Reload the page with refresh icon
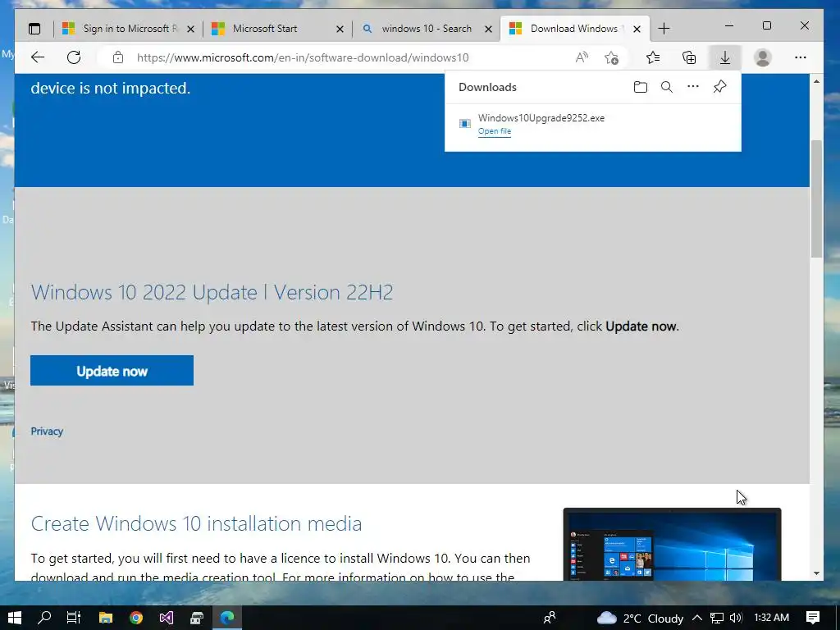This screenshot has width=840, height=630. pyautogui.click(x=74, y=57)
